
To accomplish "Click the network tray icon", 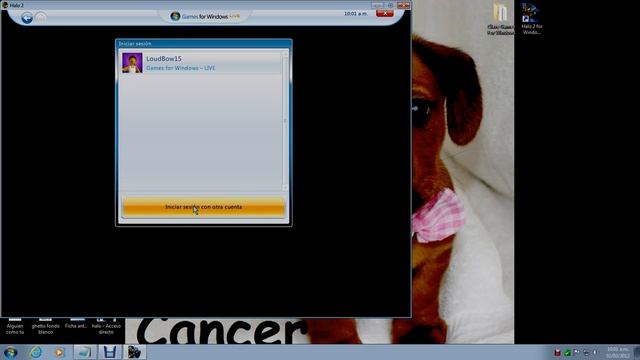I will [586, 352].
